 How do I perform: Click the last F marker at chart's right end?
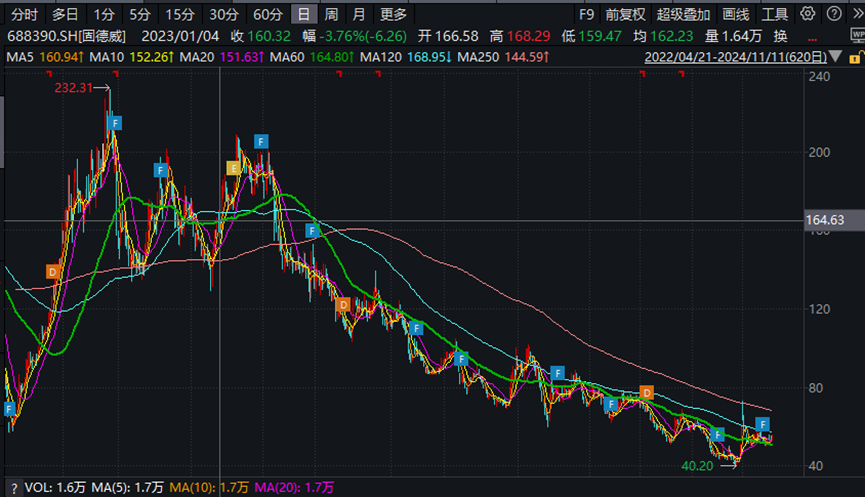[x=762, y=424]
